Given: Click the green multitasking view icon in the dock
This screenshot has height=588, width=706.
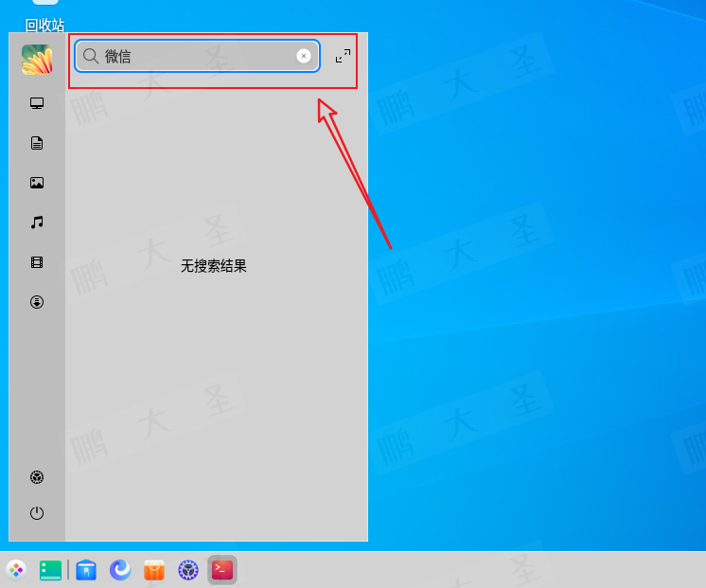Looking at the screenshot, I should click(50, 570).
